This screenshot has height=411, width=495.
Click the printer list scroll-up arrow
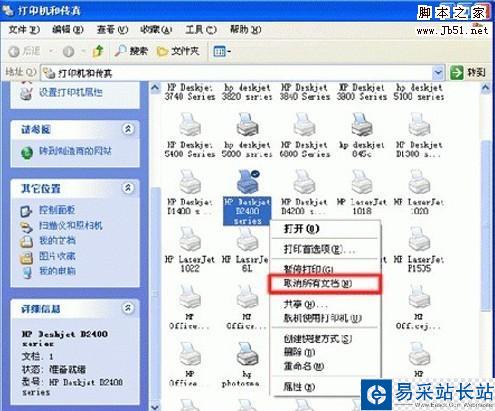[486, 88]
